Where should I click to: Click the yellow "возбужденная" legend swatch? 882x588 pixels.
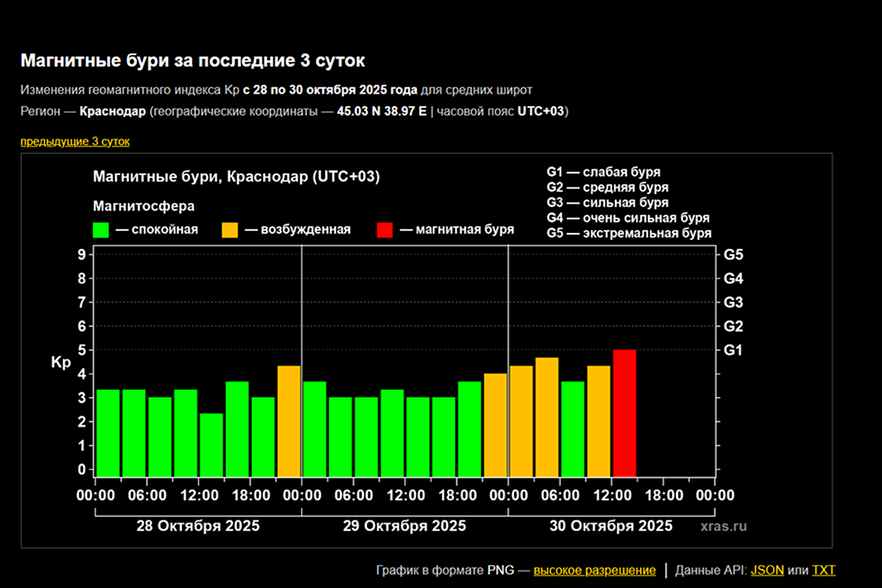pyautogui.click(x=230, y=230)
